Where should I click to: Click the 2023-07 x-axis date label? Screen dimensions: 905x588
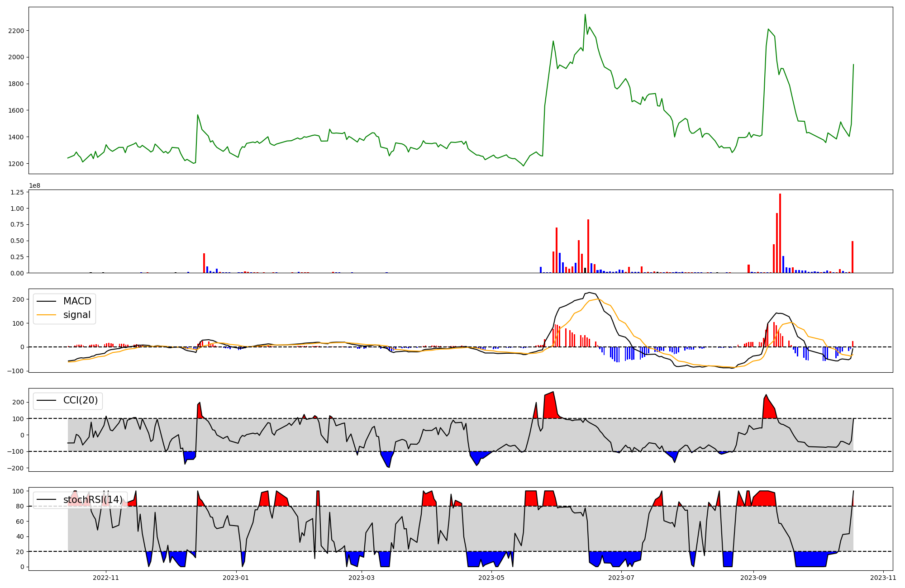tap(621, 577)
